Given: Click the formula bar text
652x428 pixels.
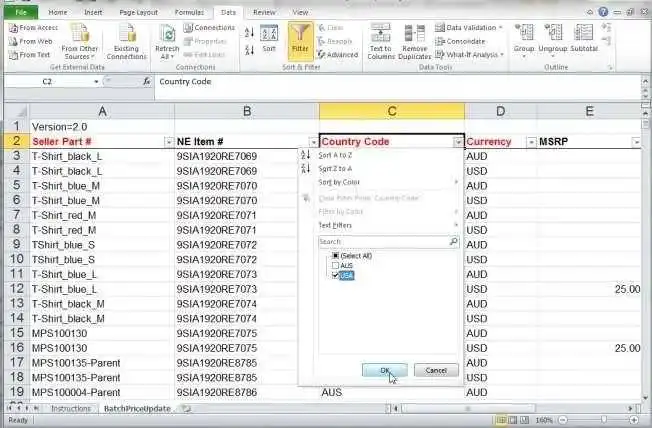Looking at the screenshot, I should point(185,82).
